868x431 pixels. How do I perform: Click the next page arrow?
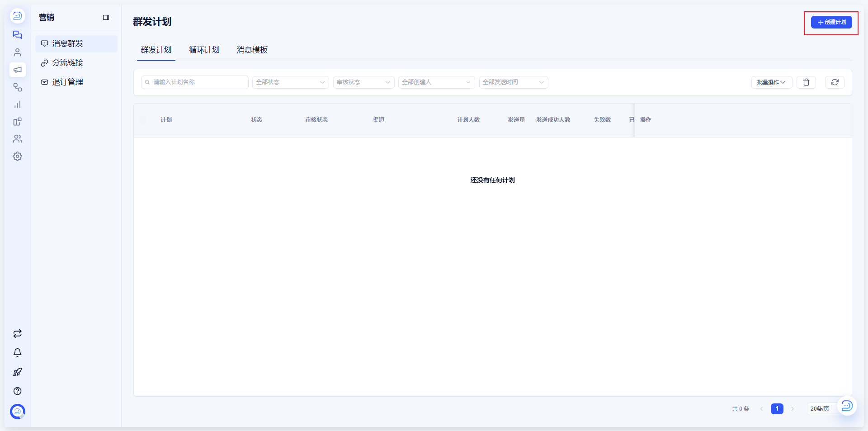(793, 409)
